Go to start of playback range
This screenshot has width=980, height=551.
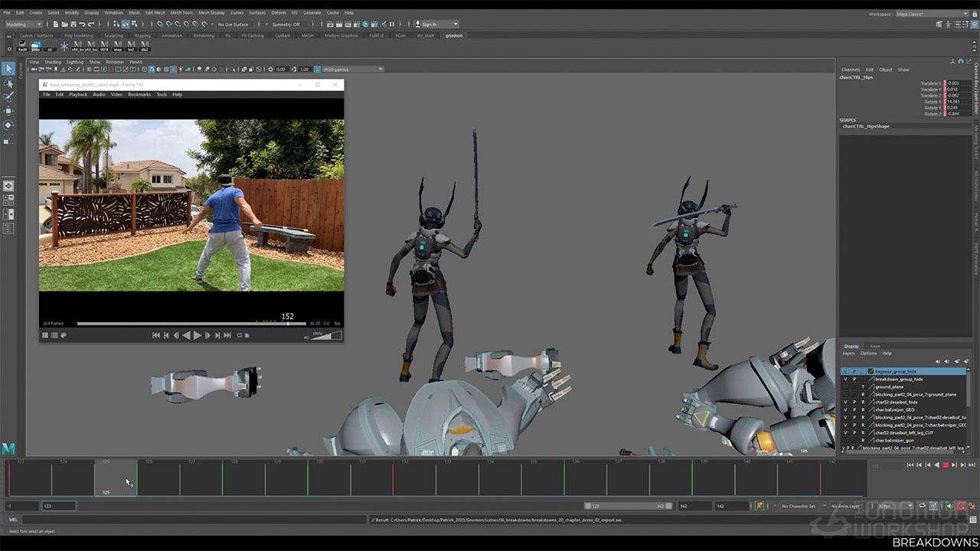tap(910, 465)
